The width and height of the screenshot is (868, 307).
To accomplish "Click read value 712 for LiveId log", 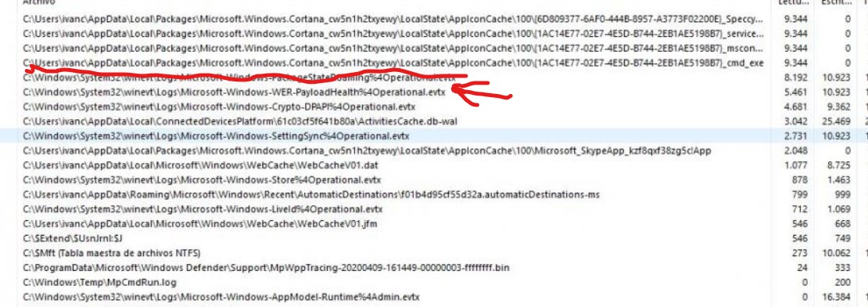I will [x=799, y=209].
